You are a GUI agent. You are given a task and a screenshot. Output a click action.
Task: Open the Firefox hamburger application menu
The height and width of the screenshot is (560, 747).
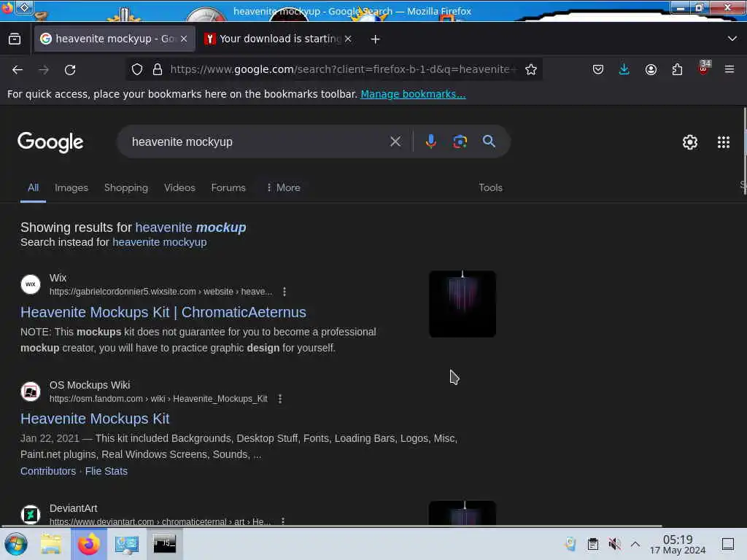pos(729,69)
